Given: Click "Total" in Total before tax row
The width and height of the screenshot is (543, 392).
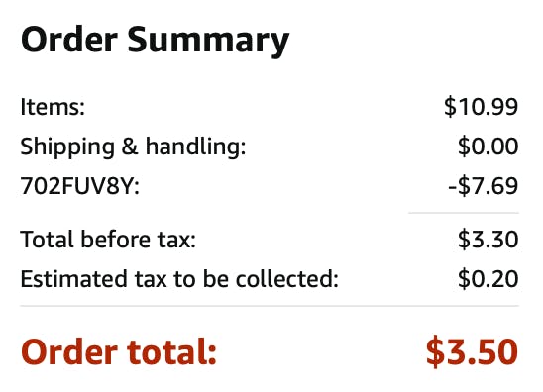Looking at the screenshot, I should point(47,240).
